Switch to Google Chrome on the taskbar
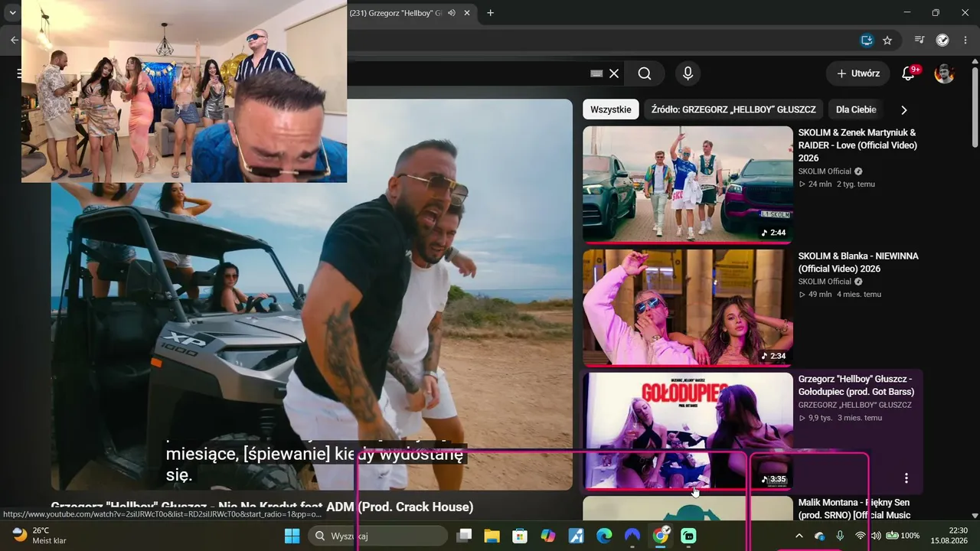The height and width of the screenshot is (551, 980). click(661, 536)
